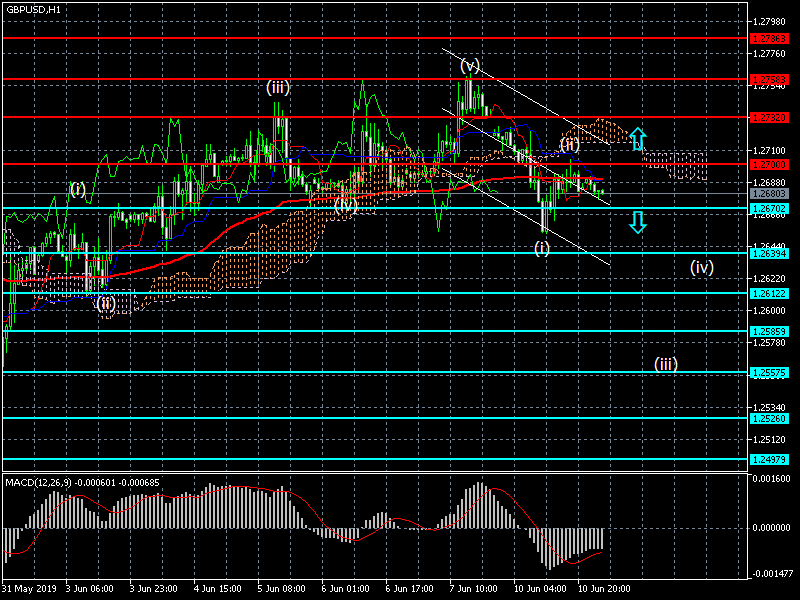The width and height of the screenshot is (800, 600).
Task: Click the 1.25780 price scale value
Action: click(769, 342)
